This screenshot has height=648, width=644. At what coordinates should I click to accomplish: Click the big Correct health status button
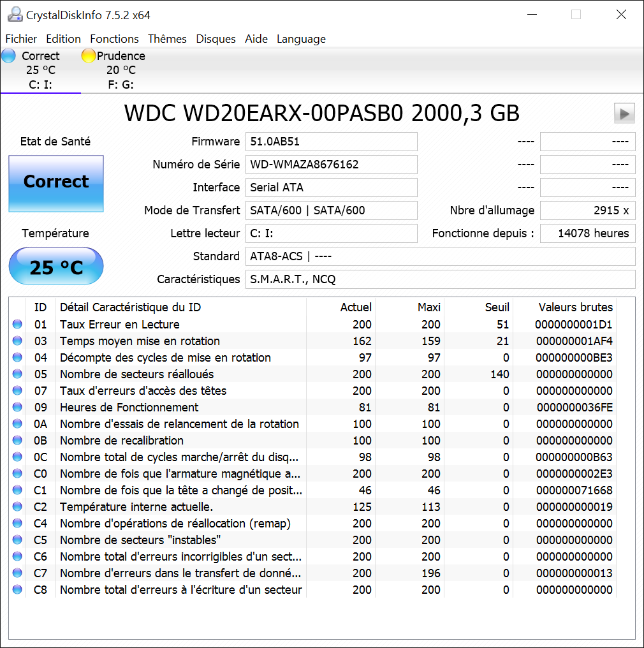tap(56, 184)
